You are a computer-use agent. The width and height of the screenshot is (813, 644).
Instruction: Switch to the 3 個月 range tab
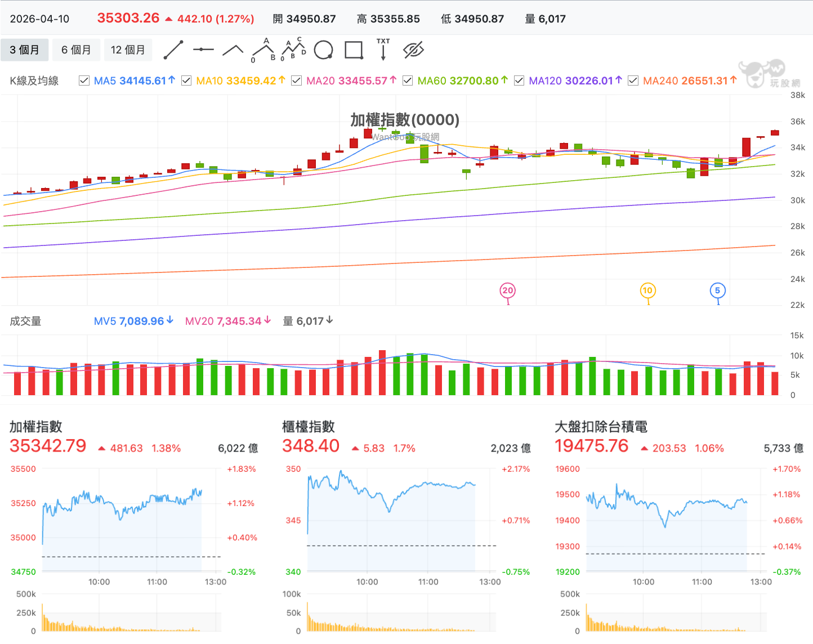(25, 50)
